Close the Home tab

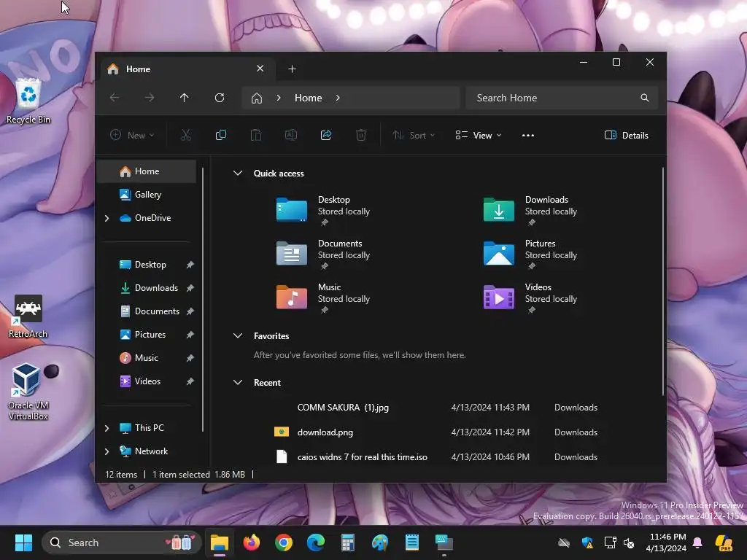(260, 69)
